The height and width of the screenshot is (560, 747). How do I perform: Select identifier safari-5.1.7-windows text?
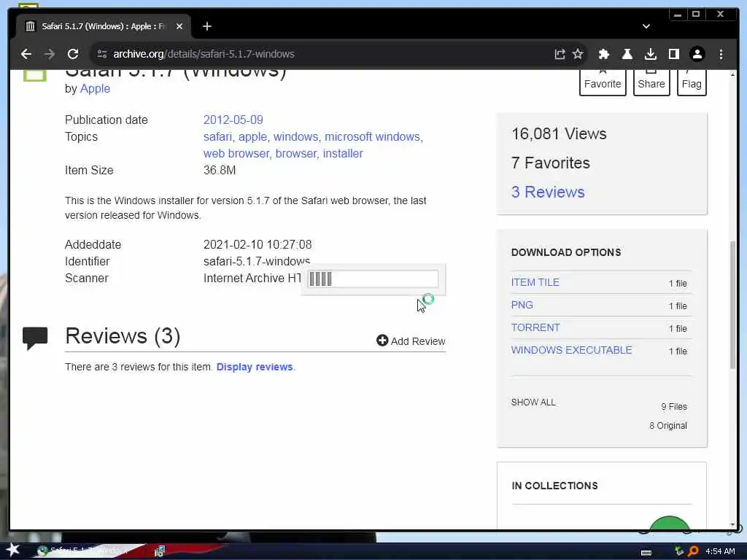257,262
